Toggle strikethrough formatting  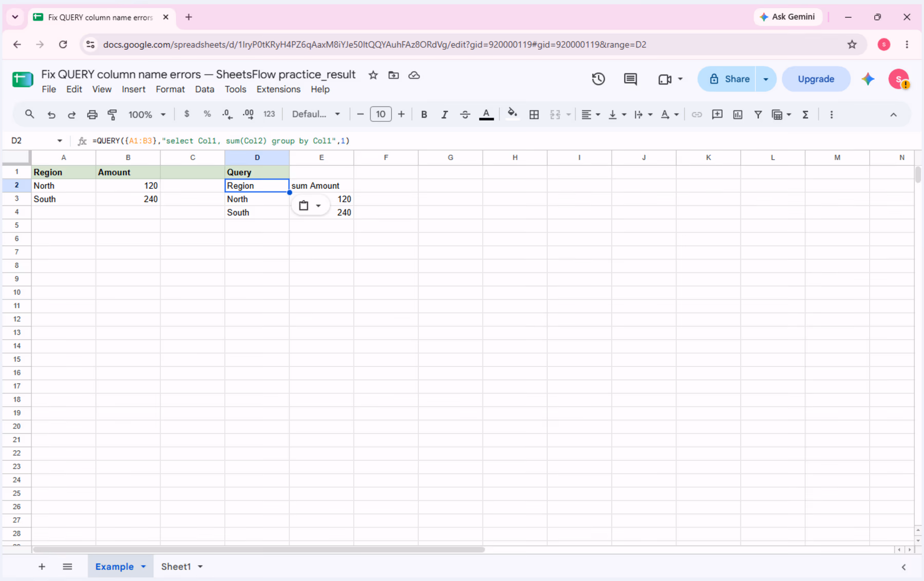pyautogui.click(x=465, y=114)
